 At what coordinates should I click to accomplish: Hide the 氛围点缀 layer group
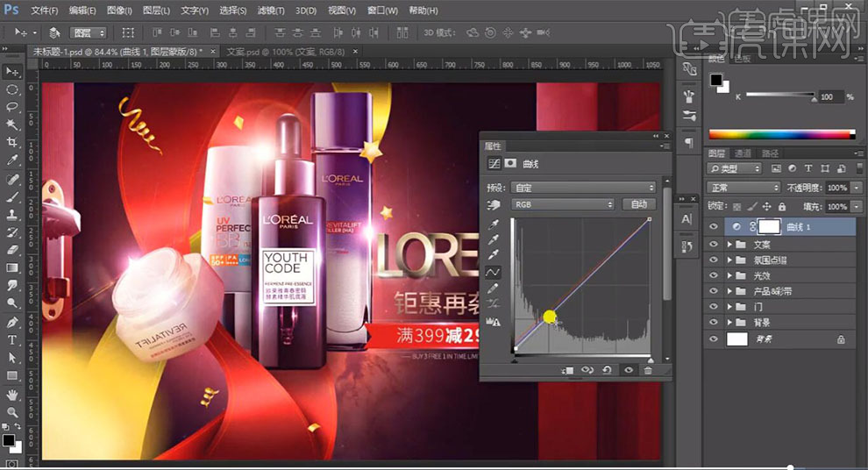[x=714, y=260]
